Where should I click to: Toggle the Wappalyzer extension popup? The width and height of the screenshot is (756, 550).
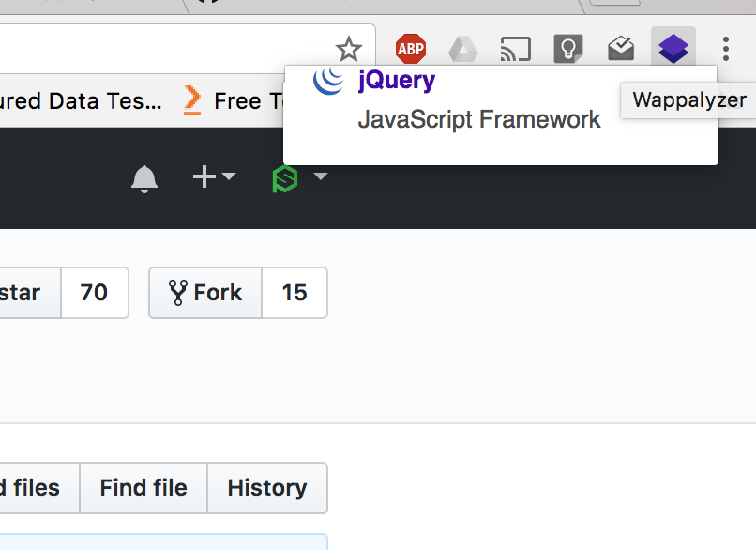click(x=673, y=48)
